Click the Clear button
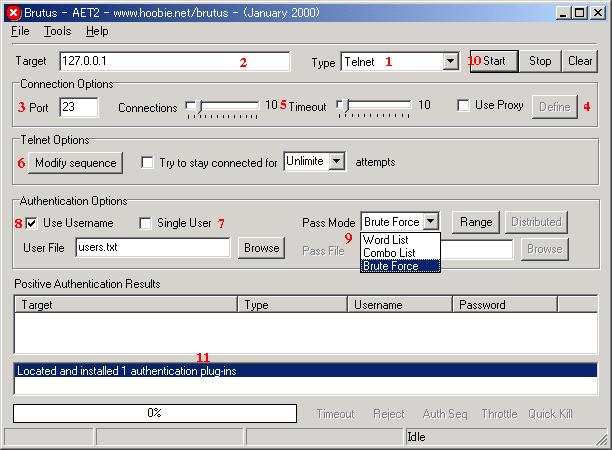 tap(580, 61)
